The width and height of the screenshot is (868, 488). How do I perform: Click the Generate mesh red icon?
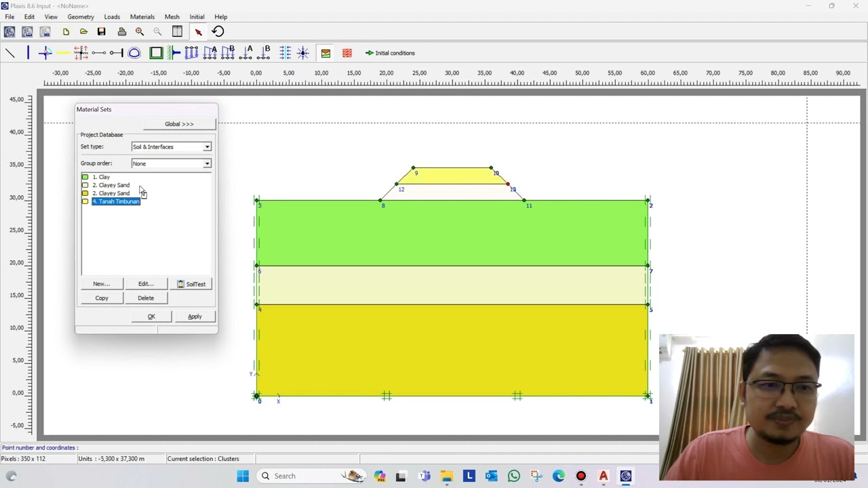coord(347,53)
